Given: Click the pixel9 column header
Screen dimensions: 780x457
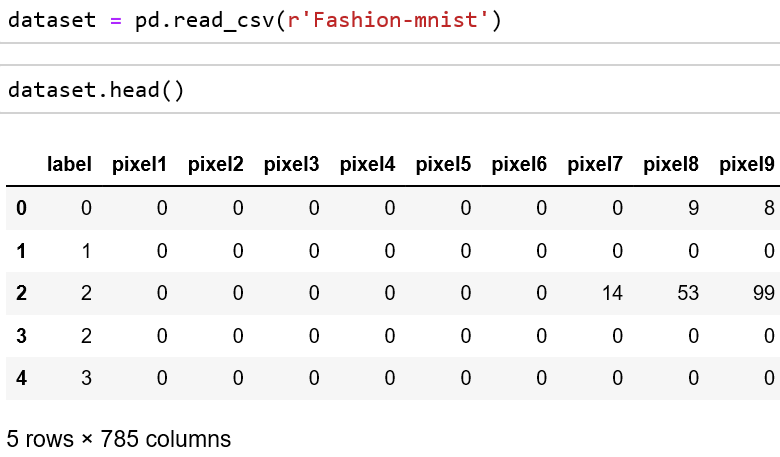Looking at the screenshot, I should click(747, 164).
